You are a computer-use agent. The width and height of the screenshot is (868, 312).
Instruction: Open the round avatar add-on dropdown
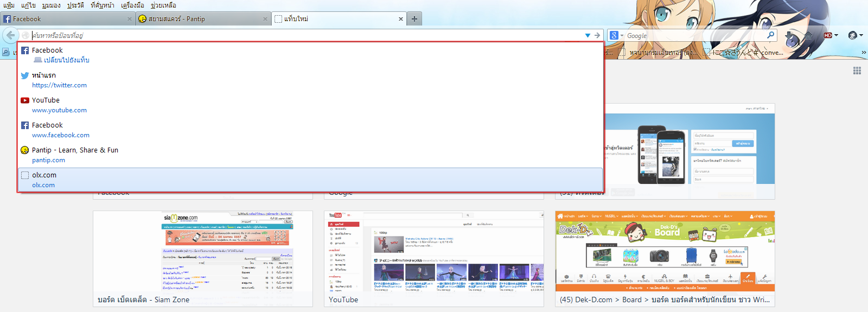(861, 35)
